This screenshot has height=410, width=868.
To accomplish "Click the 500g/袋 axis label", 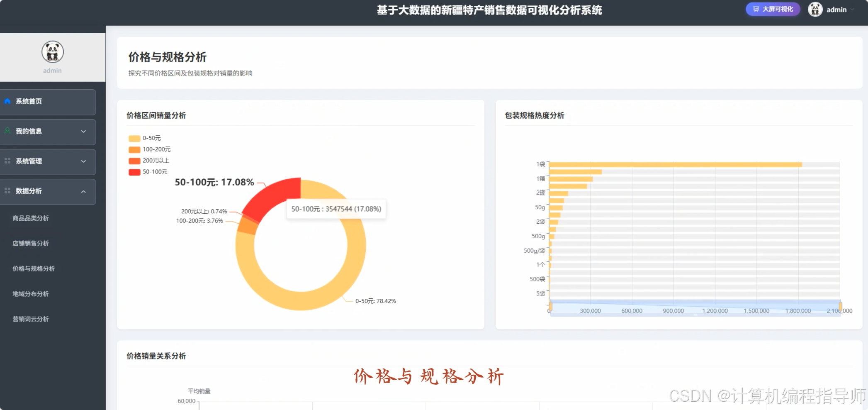I will (x=535, y=251).
